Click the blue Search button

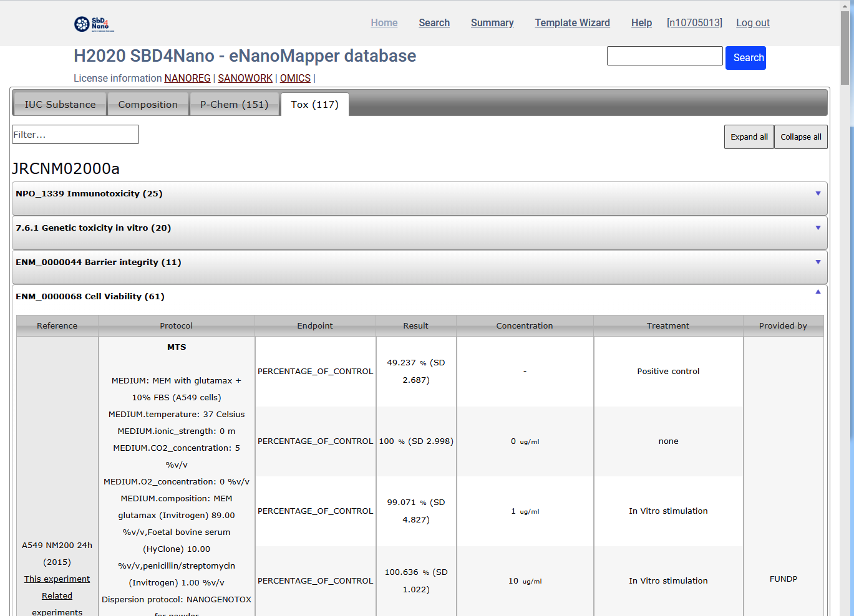point(745,58)
